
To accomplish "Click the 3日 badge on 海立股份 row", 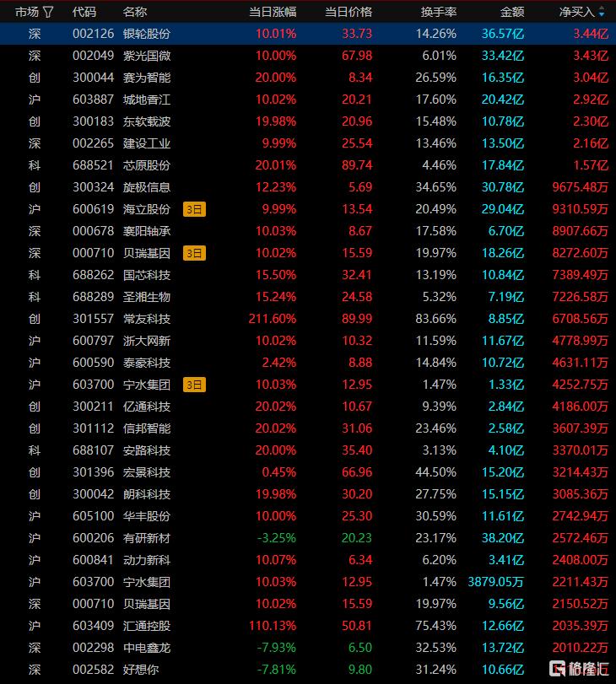I will click(x=194, y=209).
